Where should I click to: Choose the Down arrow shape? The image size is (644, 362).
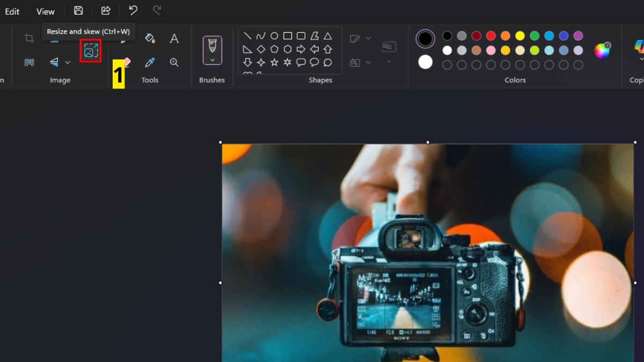(247, 63)
